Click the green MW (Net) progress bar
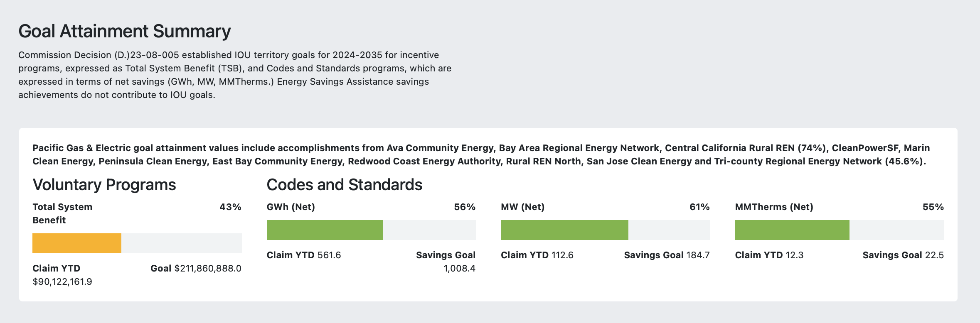This screenshot has width=980, height=323. click(564, 230)
